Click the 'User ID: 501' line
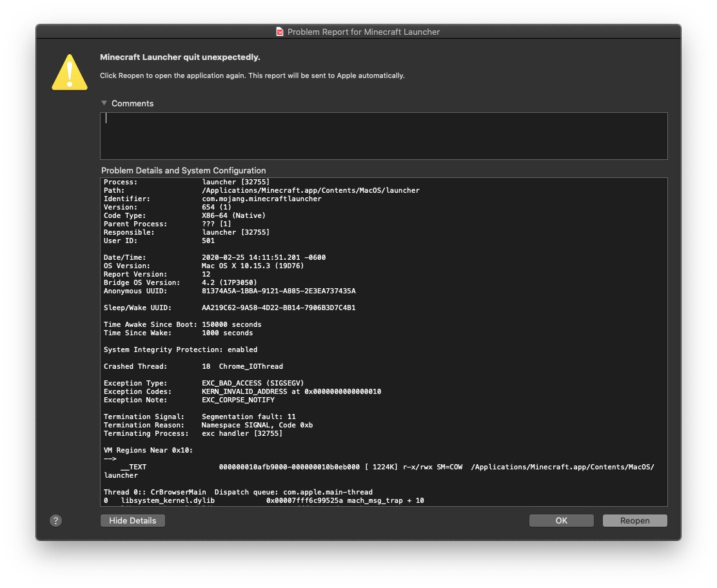Screen dimensions: 717x588 point(159,240)
